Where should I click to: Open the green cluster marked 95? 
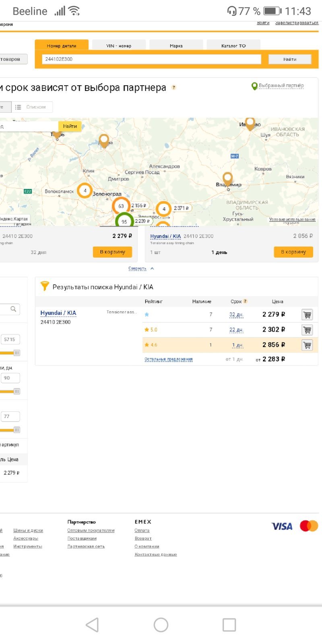[x=124, y=221]
